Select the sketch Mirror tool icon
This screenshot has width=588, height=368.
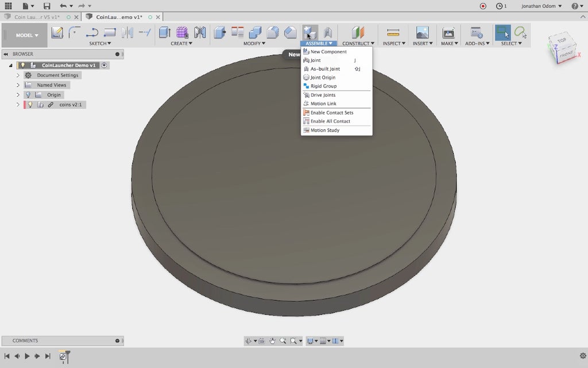point(127,33)
